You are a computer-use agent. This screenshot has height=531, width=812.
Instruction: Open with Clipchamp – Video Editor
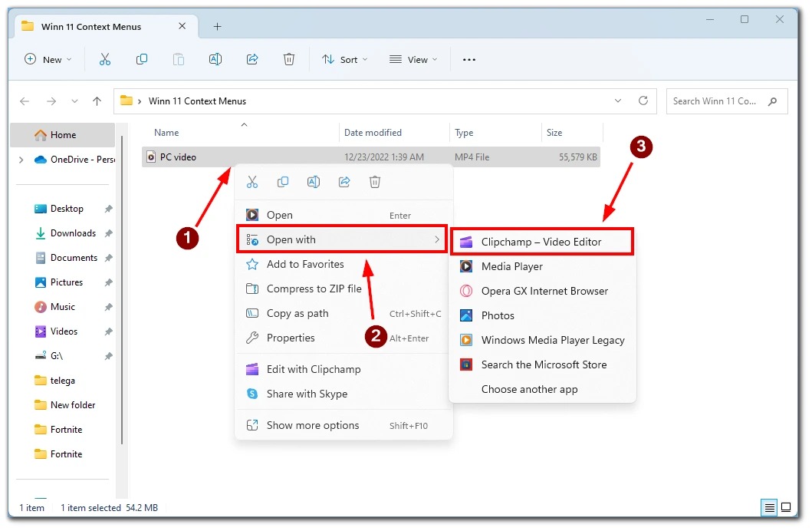pyautogui.click(x=541, y=242)
